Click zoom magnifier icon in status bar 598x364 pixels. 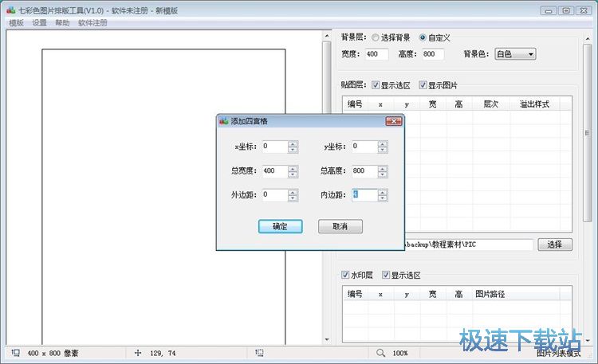tap(380, 353)
